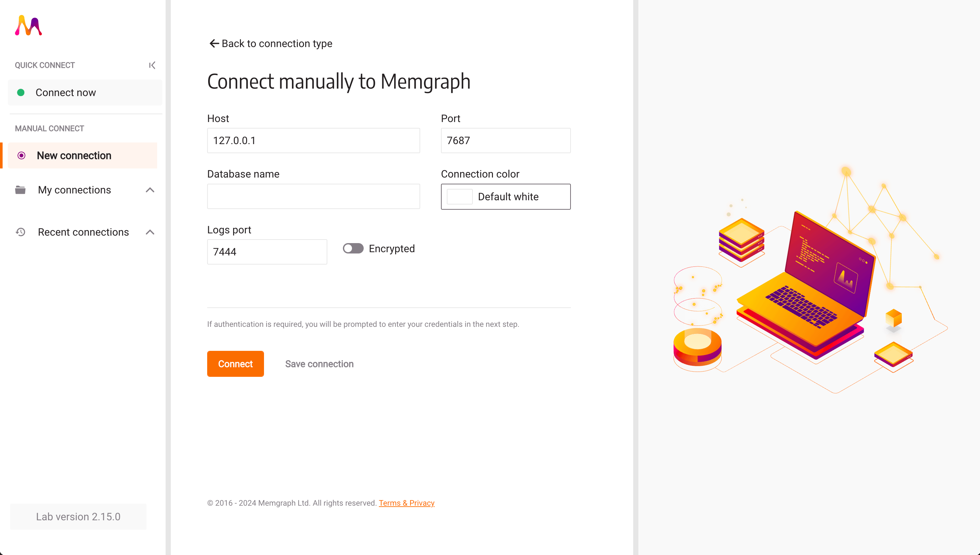This screenshot has width=980, height=555.
Task: Click the laptop illustration graphic
Action: 805,286
